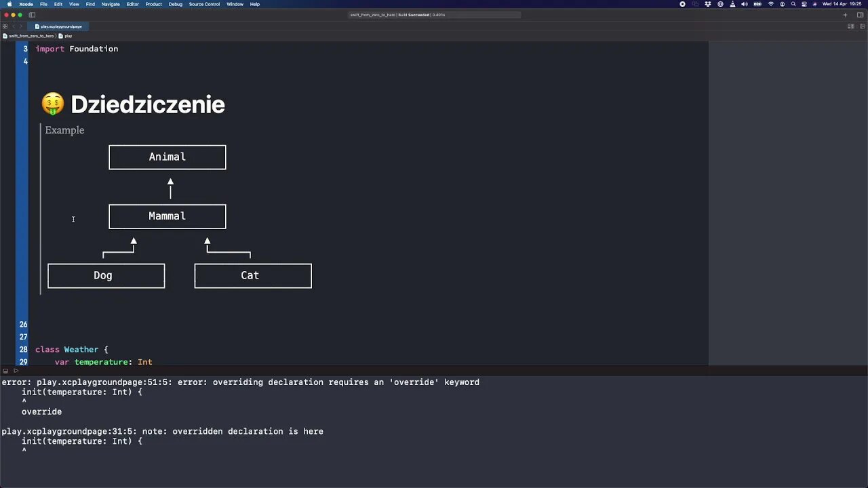Click line number 3 in the gutter
The height and width of the screenshot is (488, 868).
tap(26, 49)
